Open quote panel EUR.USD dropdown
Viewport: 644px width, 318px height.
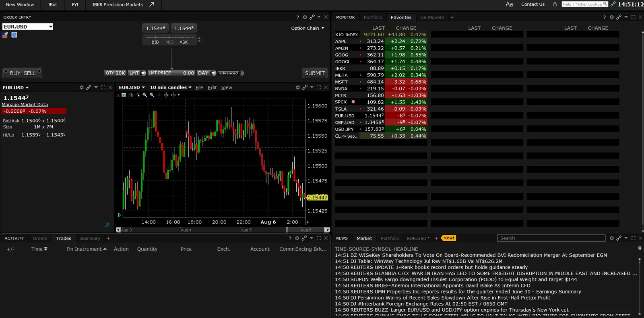coord(16,88)
